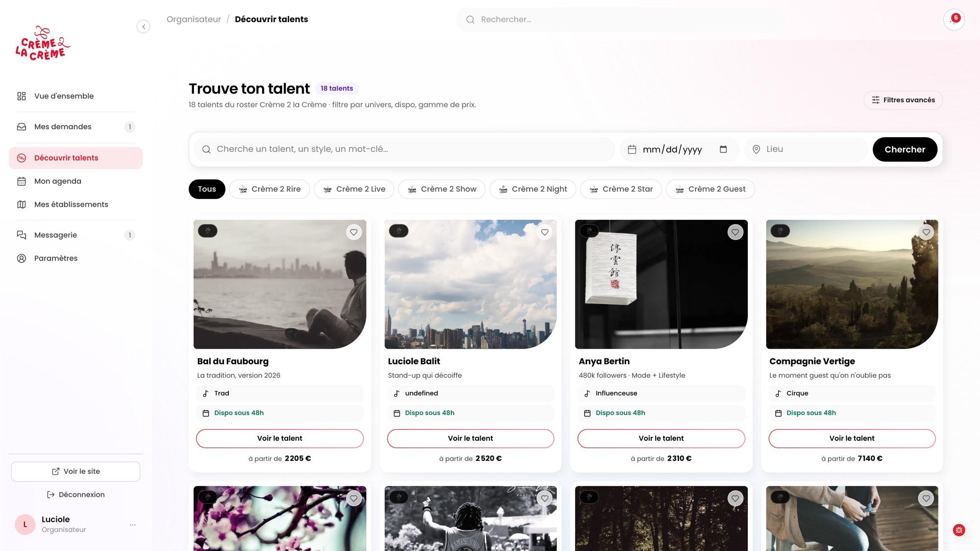Image resolution: width=980 pixels, height=551 pixels.
Task: Filter by Crème 2 Night
Action: (x=533, y=189)
